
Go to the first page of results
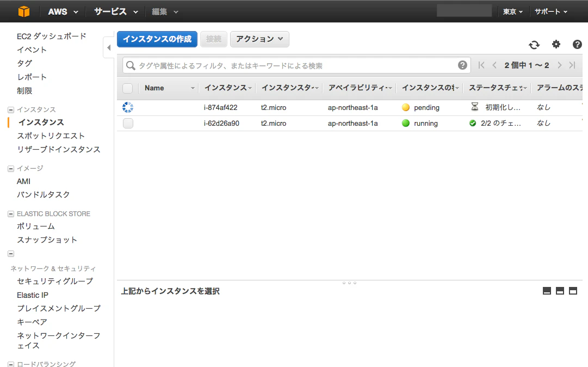click(x=481, y=65)
